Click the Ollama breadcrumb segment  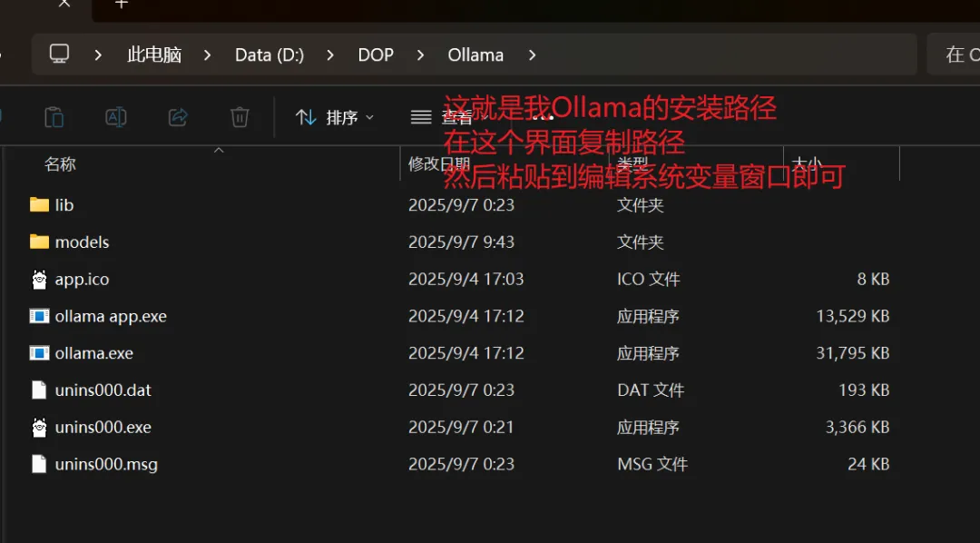[x=475, y=55]
